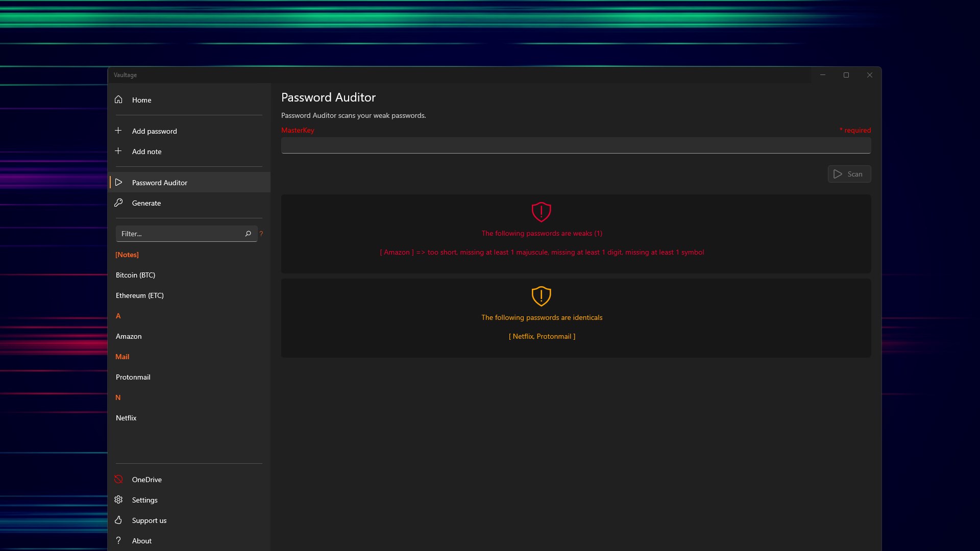Click the orange identical passwords shield icon
Screen dimensions: 980x551
tap(541, 296)
